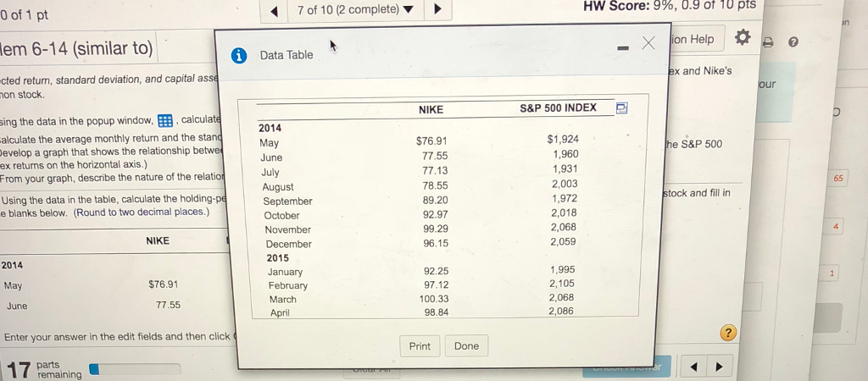
Task: Select the NIKE column header in Data Table
Action: click(x=431, y=109)
